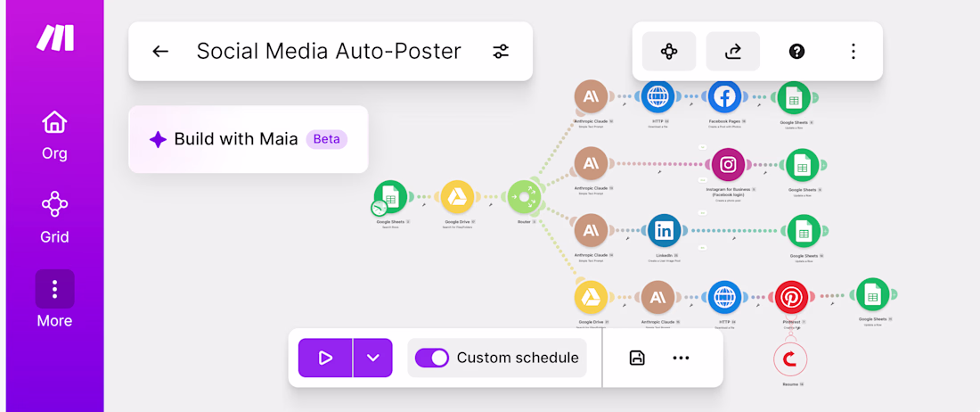Select the Facebook Pages module
Image resolution: width=980 pixels, height=412 pixels.
724,97
